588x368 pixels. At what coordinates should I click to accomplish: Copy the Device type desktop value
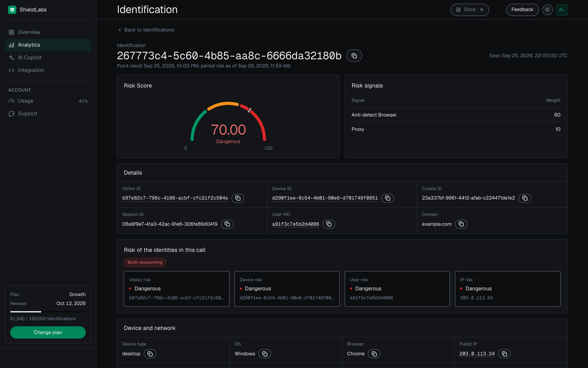pos(150,354)
